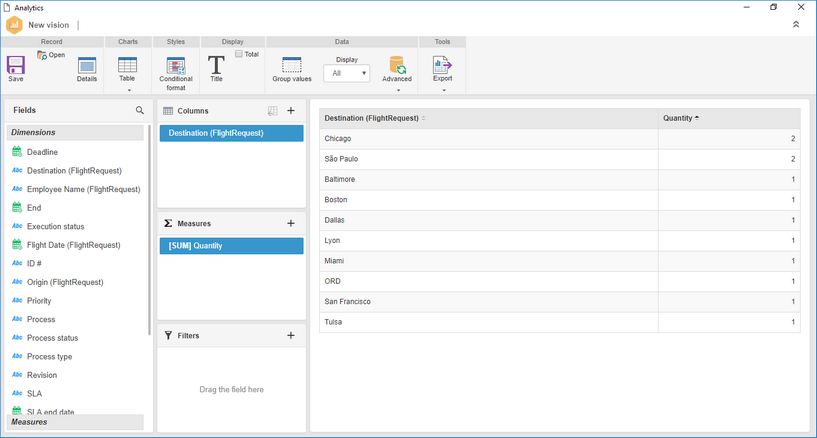Select the Process type field
The image size is (817, 438).
[49, 356]
